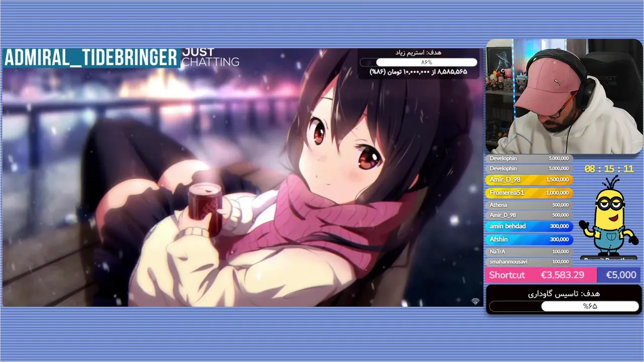Select the Amir_D_98 500,000 donor row
The height and width of the screenshot is (362, 644).
[529, 215]
